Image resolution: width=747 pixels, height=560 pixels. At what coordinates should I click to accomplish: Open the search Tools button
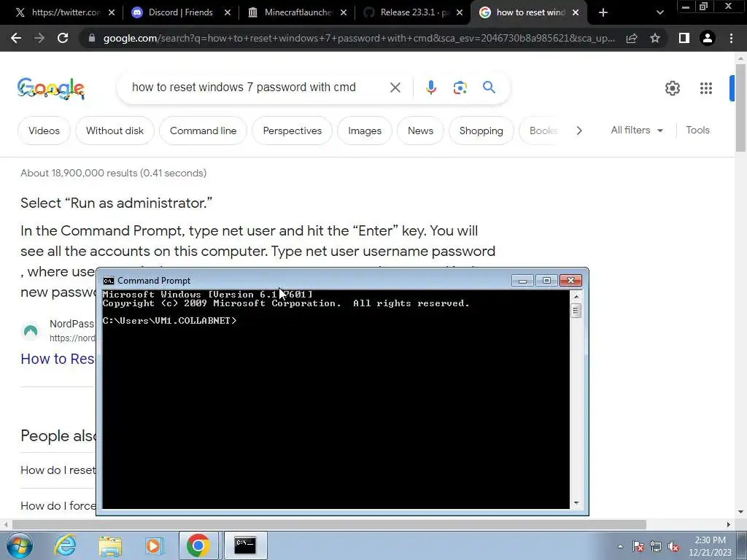point(697,130)
